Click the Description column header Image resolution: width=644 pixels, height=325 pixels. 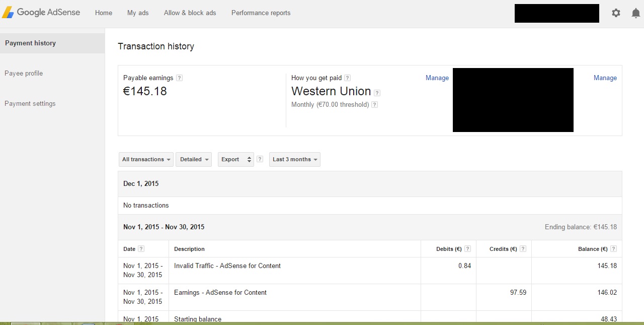coord(190,249)
